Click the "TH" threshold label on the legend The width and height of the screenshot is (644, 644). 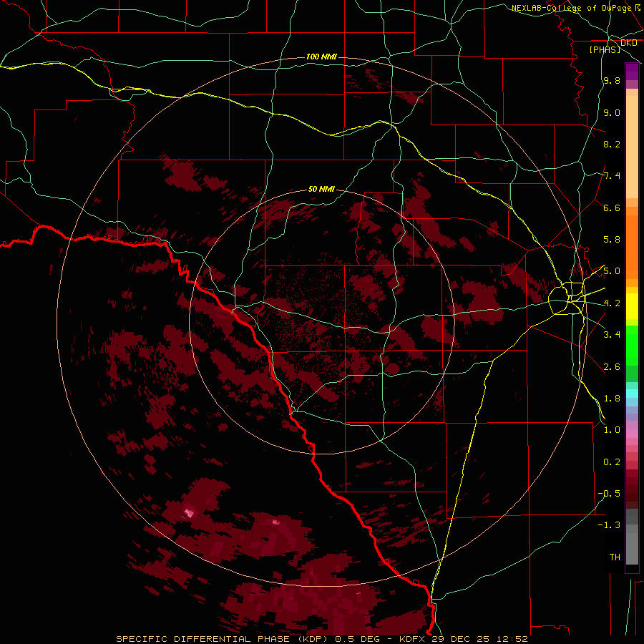(x=615, y=557)
